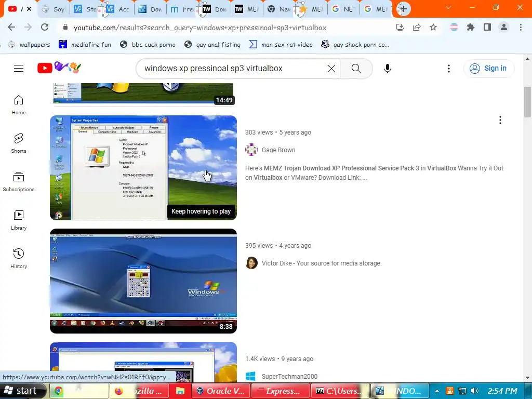
Task: Switch to the 'Acc' tab
Action: coord(118,9)
